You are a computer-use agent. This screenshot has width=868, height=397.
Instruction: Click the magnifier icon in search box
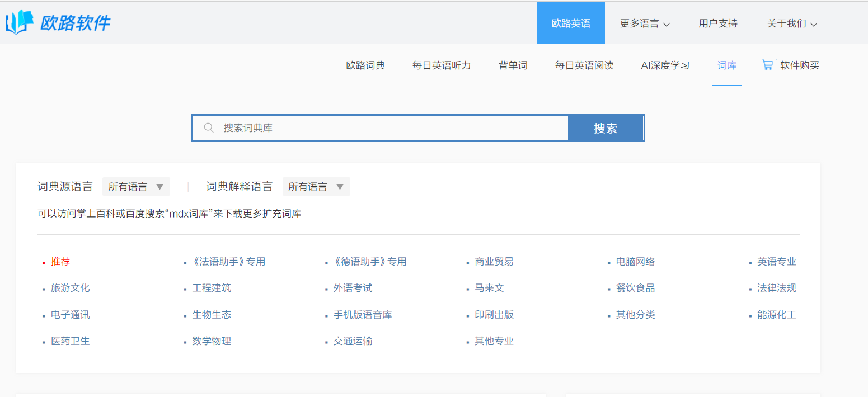209,128
